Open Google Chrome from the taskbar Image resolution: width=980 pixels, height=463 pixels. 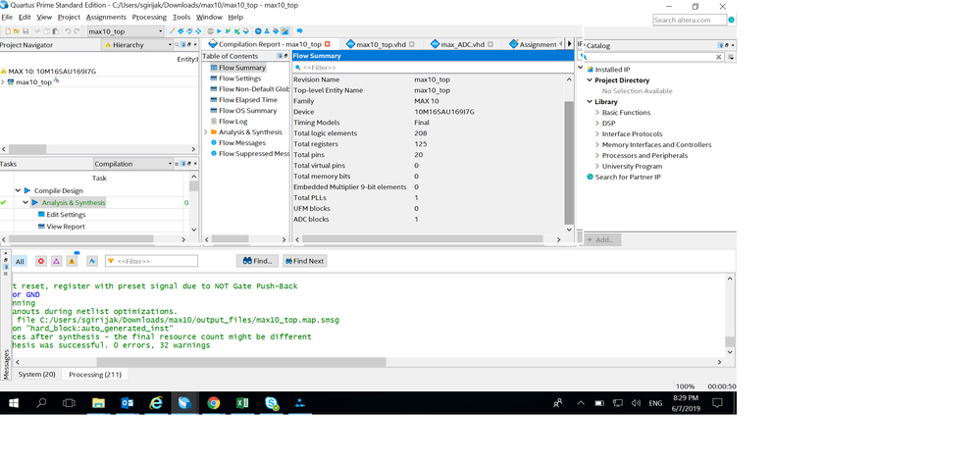tap(214, 403)
